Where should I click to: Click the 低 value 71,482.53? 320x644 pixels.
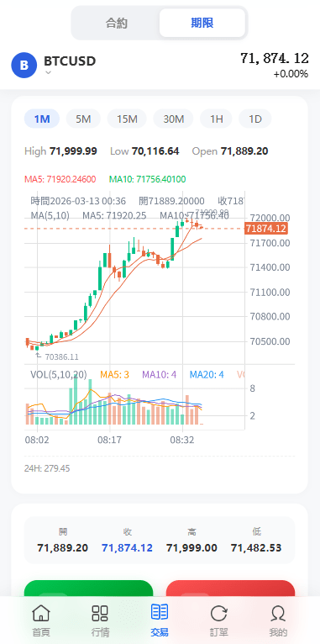(x=256, y=548)
